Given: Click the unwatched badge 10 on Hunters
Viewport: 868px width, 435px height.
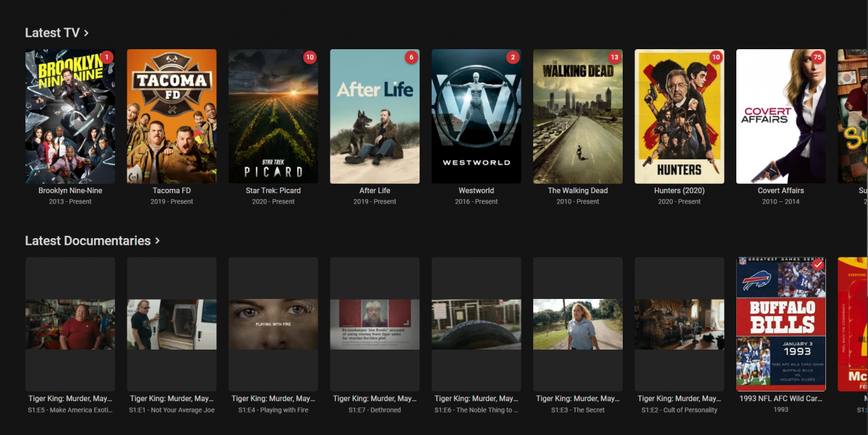Looking at the screenshot, I should pos(716,57).
